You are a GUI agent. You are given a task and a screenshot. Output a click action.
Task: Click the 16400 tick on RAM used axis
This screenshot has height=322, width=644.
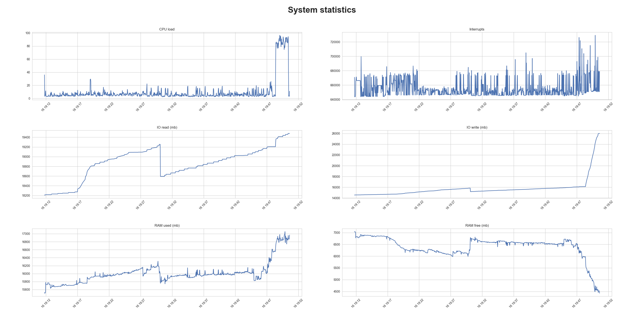[x=26, y=258]
